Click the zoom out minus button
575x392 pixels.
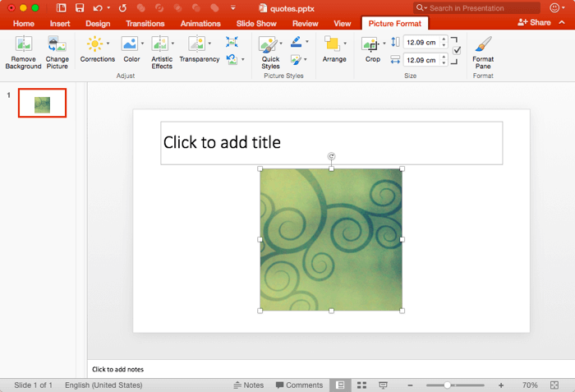pos(411,385)
